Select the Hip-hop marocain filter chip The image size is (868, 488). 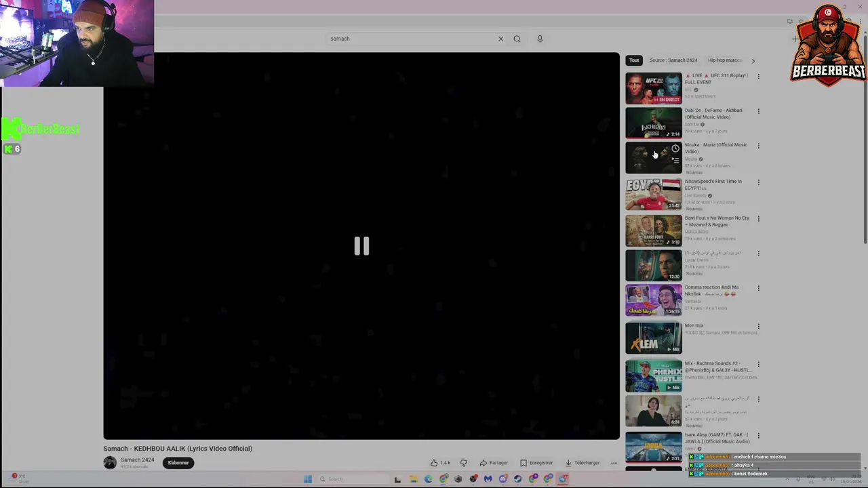tap(726, 60)
